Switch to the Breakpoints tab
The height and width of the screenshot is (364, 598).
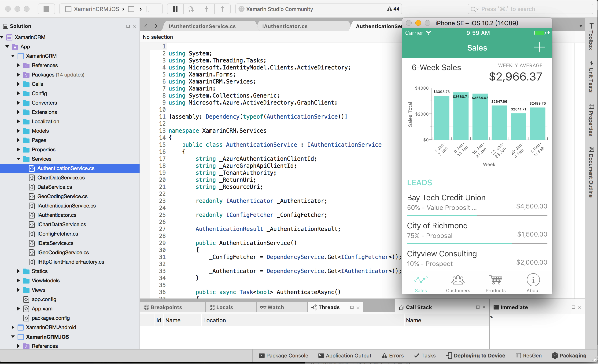(166, 307)
